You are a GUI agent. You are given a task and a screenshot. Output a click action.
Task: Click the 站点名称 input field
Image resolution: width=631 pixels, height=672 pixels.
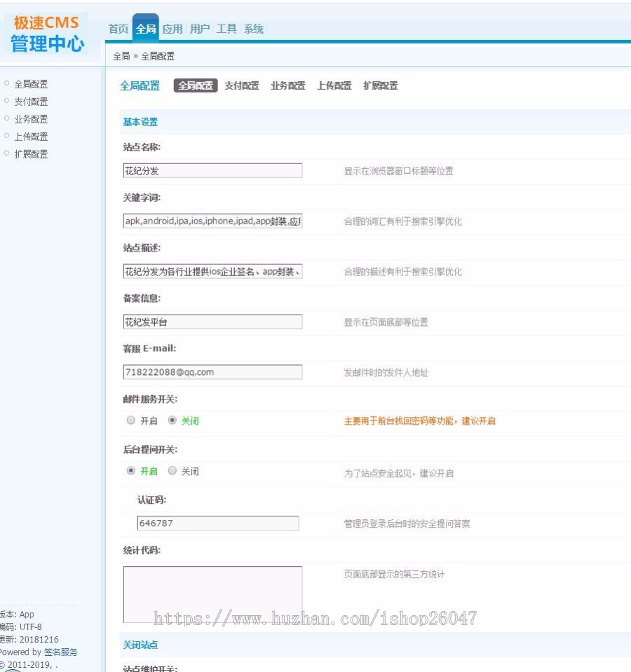pyautogui.click(x=212, y=170)
